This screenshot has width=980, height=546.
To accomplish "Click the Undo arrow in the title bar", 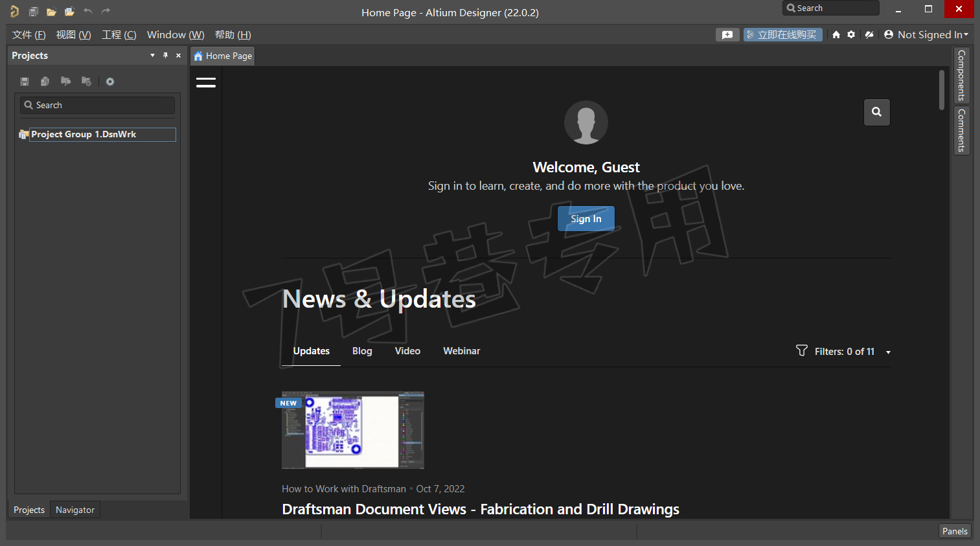I will pyautogui.click(x=88, y=11).
